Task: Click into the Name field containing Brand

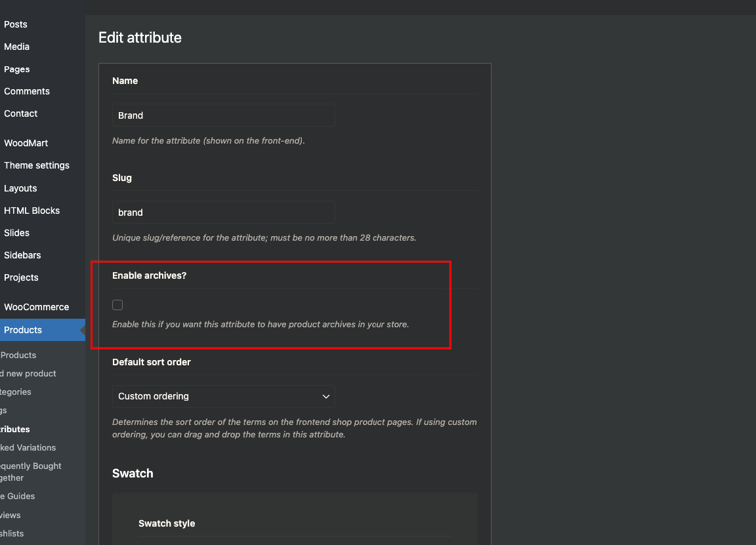Action: [x=223, y=115]
